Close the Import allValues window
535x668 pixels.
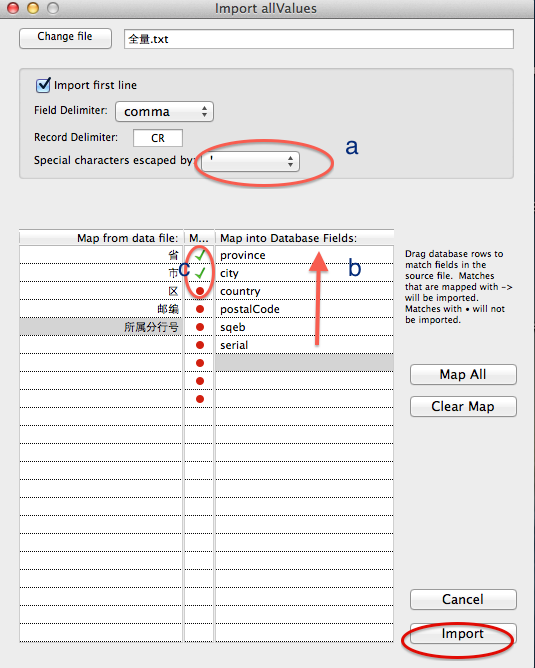coord(13,8)
